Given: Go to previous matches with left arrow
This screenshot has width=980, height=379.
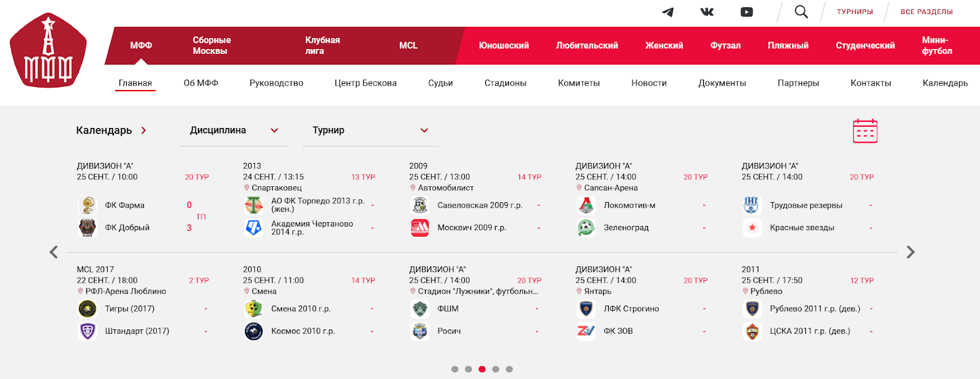Looking at the screenshot, I should [x=54, y=252].
